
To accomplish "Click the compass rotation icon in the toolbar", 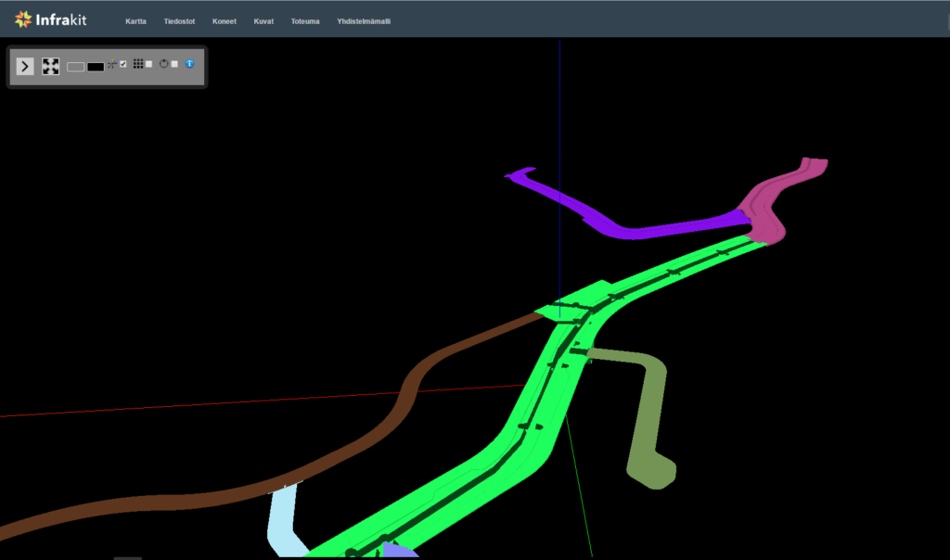I will [x=164, y=65].
